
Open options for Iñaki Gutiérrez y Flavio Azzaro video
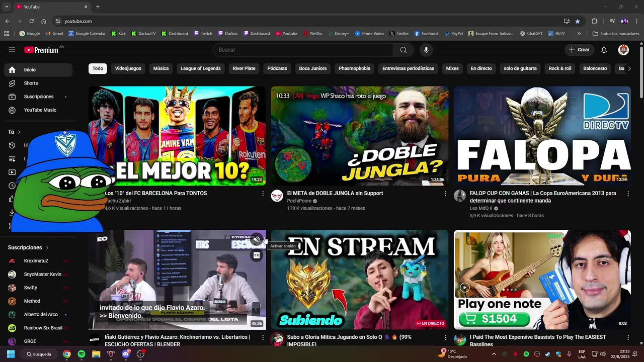(263, 337)
